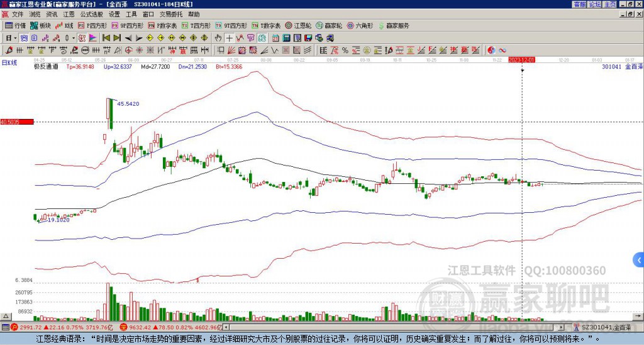Open the 公式选股 menu
644x345 pixels.
coord(92,14)
